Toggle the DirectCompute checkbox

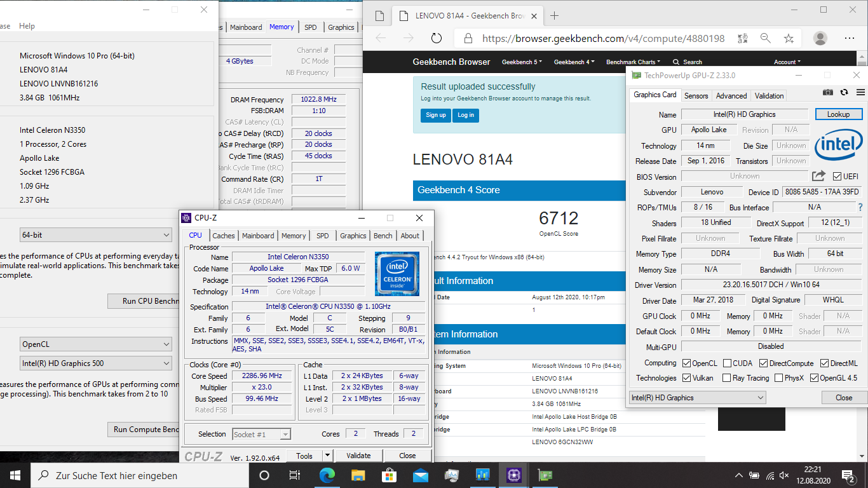coord(763,363)
